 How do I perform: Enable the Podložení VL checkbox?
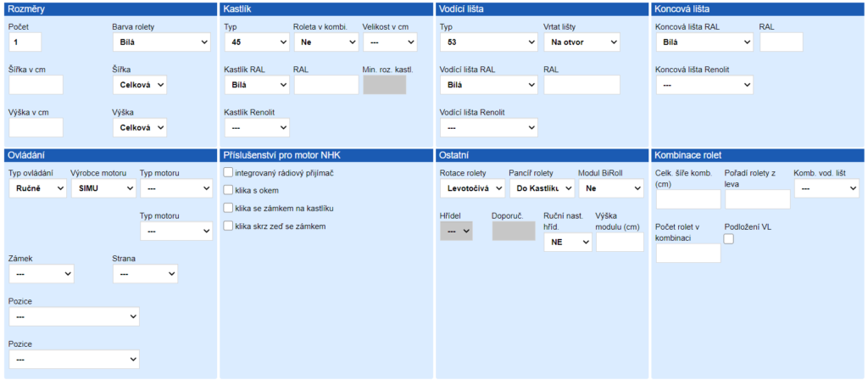[729, 238]
